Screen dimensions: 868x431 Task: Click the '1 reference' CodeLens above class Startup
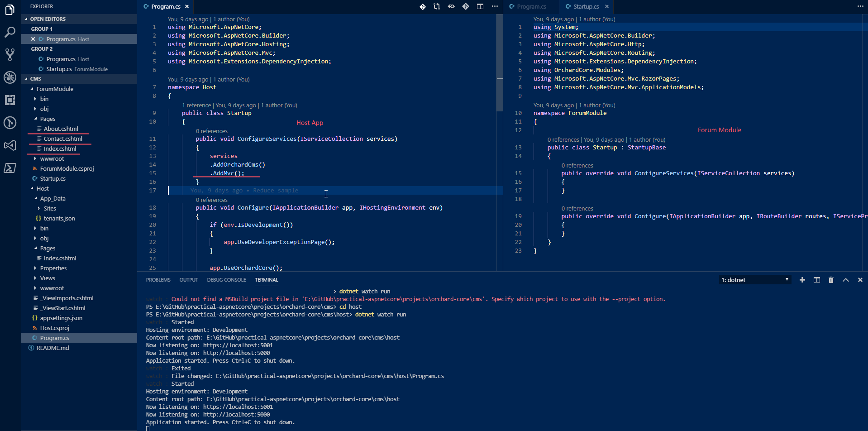pyautogui.click(x=196, y=105)
